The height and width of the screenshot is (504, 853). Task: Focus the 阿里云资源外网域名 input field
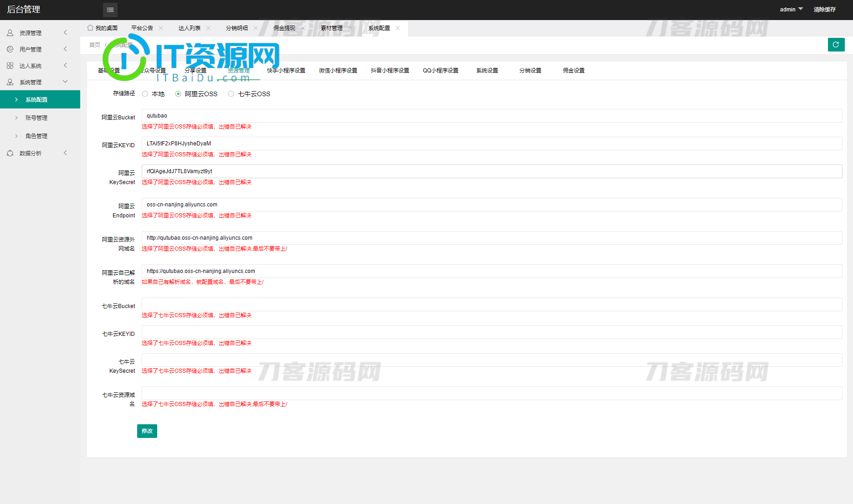point(492,238)
